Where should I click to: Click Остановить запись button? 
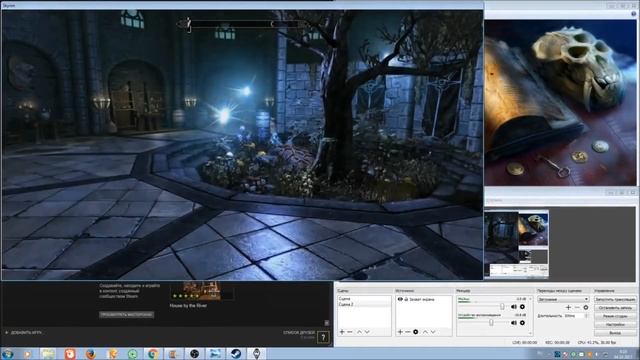615,308
